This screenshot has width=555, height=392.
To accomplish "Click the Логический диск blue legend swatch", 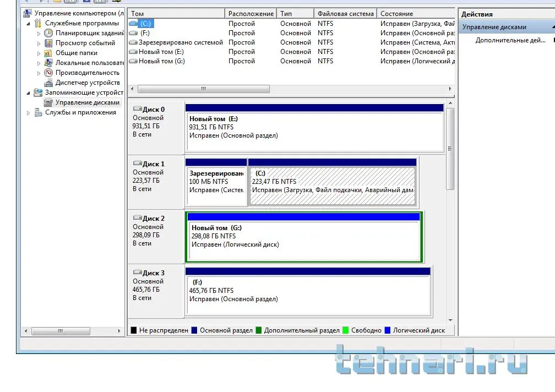I will [x=387, y=330].
